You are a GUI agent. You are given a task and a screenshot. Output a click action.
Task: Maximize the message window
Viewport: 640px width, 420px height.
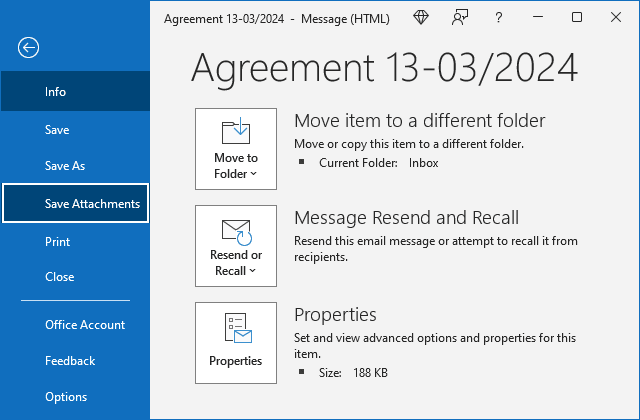point(577,17)
